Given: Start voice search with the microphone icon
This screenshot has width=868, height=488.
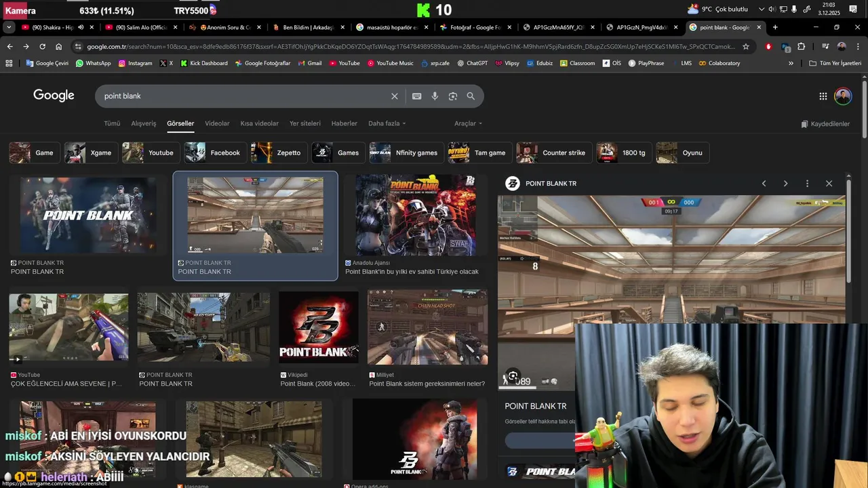Looking at the screenshot, I should 435,96.
